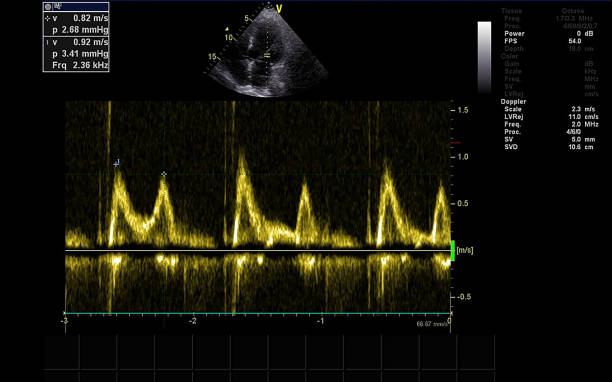Open the 2D echo sector thumbnail image
The height and width of the screenshot is (382, 612).
pos(267,51)
